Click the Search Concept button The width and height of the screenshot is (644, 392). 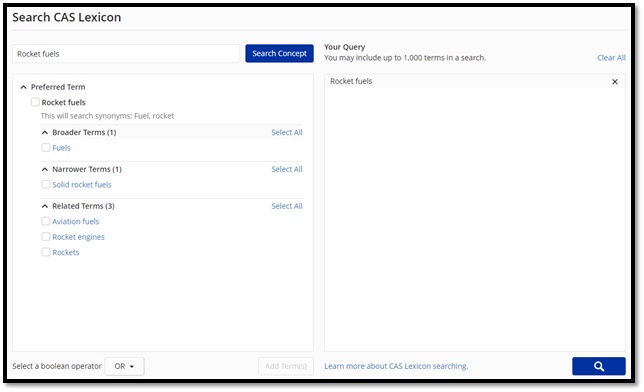pos(279,53)
